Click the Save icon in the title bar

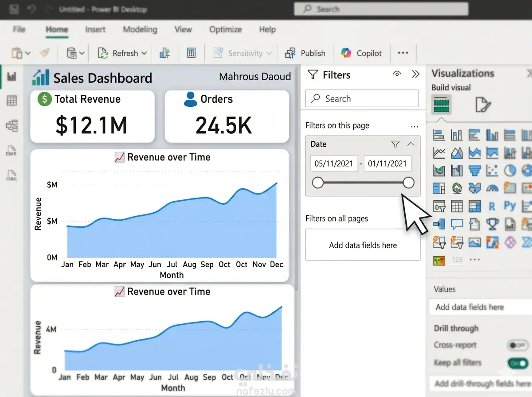click(x=14, y=9)
